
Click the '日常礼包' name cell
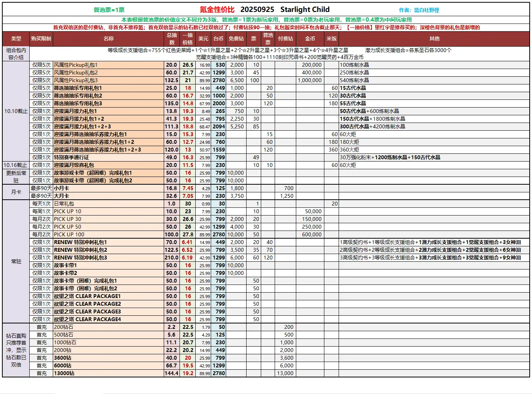pos(64,204)
